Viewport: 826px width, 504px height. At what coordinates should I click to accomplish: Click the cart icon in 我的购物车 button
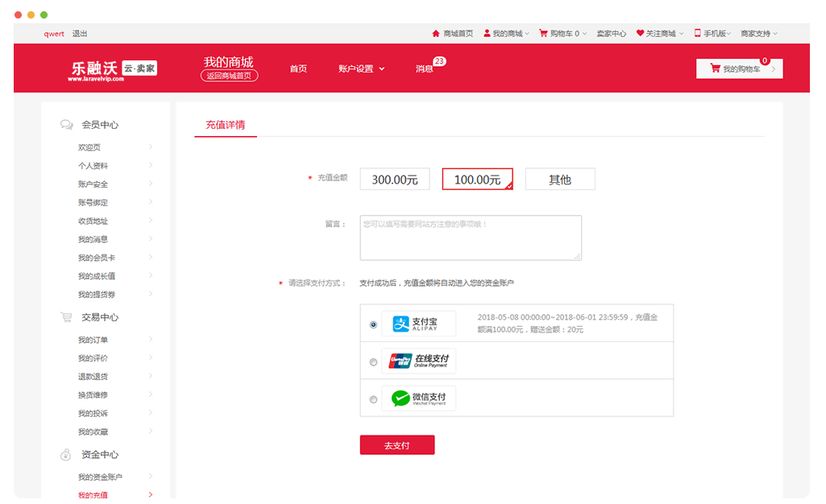715,68
